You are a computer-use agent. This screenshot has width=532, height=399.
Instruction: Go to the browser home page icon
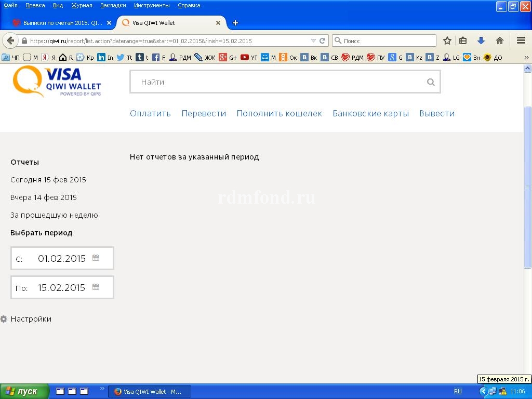click(x=499, y=41)
